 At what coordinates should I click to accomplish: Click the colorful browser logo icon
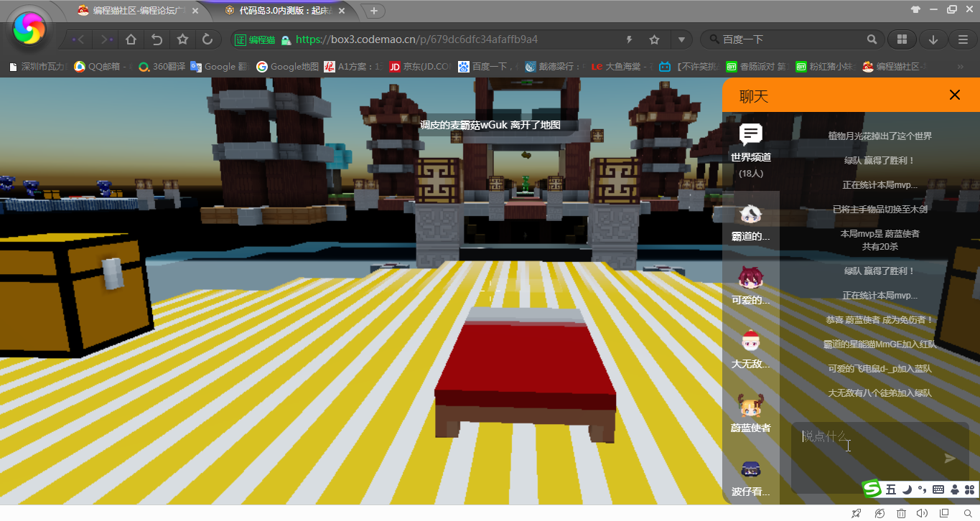click(29, 29)
